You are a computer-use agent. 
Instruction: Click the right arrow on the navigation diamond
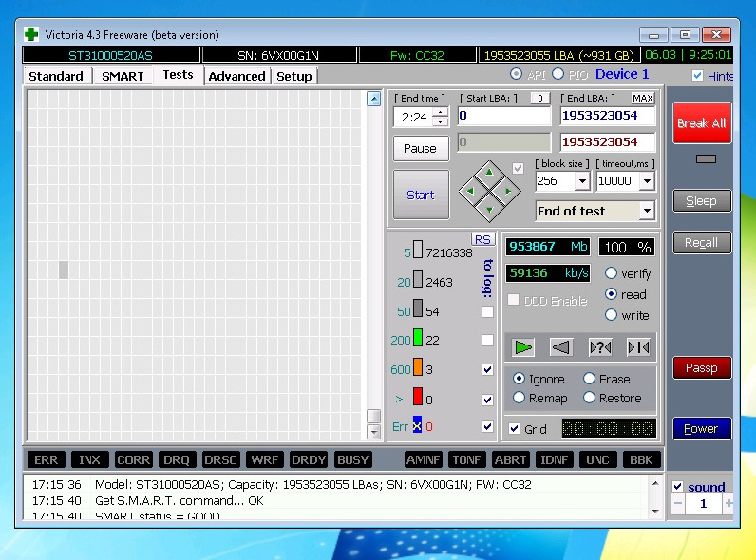pos(508,191)
